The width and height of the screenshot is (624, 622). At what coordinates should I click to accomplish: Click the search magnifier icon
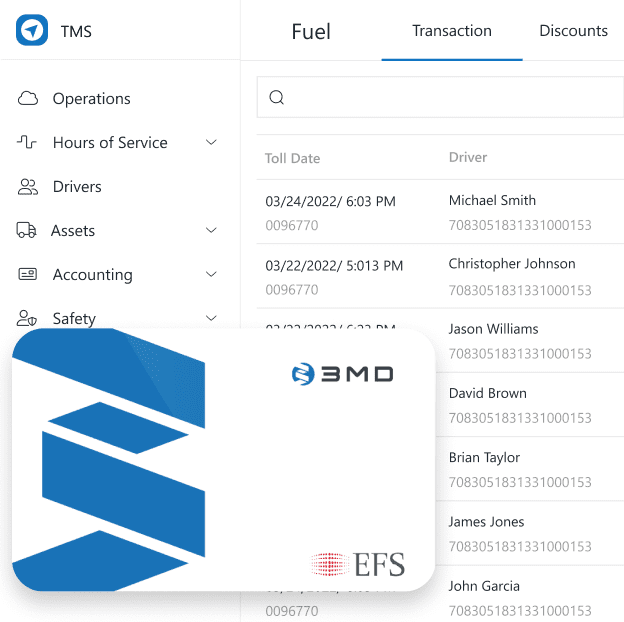point(277,97)
